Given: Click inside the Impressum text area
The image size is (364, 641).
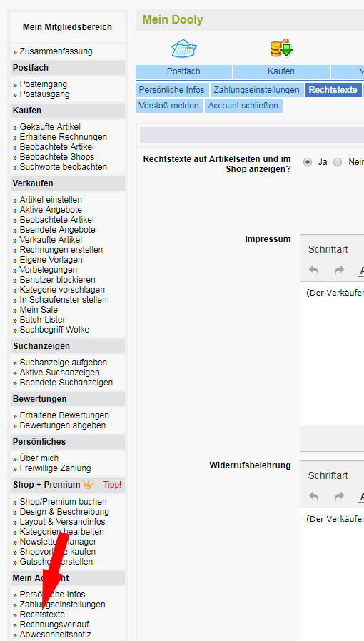Looking at the screenshot, I should [332, 353].
